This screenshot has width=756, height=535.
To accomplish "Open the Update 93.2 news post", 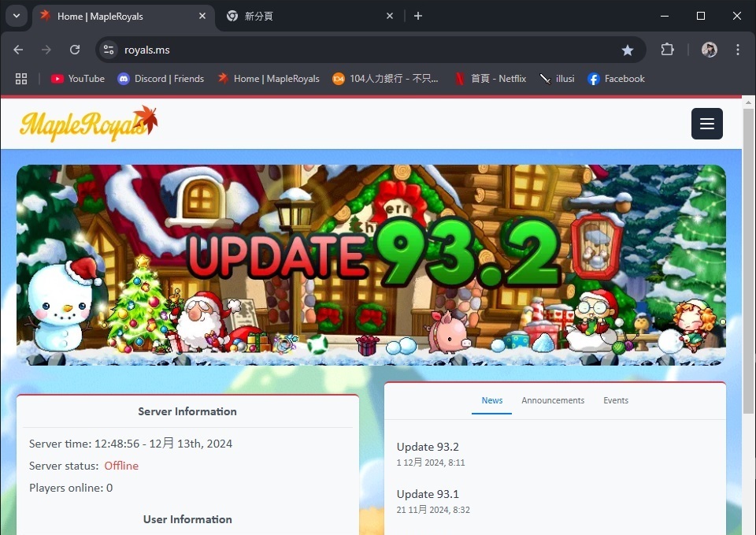I will tap(428, 447).
